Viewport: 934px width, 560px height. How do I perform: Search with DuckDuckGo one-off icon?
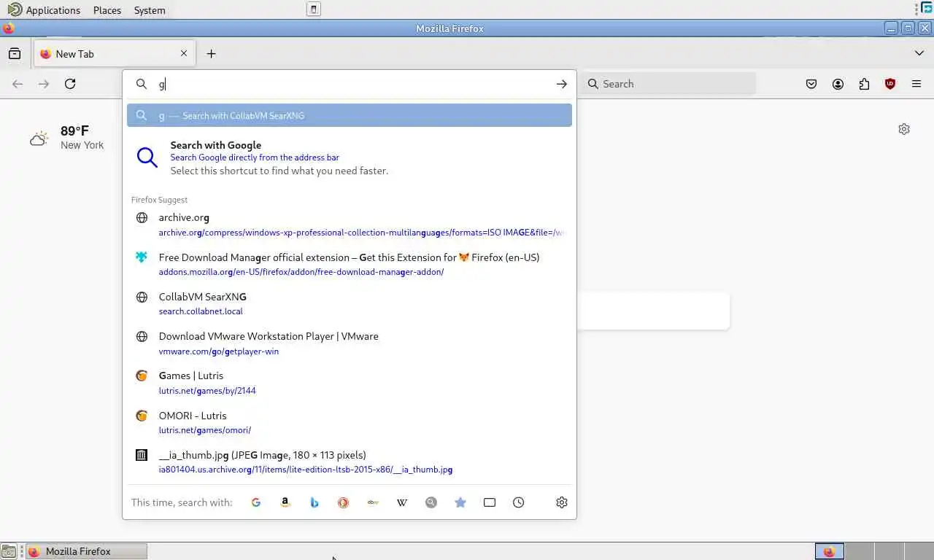pos(344,502)
